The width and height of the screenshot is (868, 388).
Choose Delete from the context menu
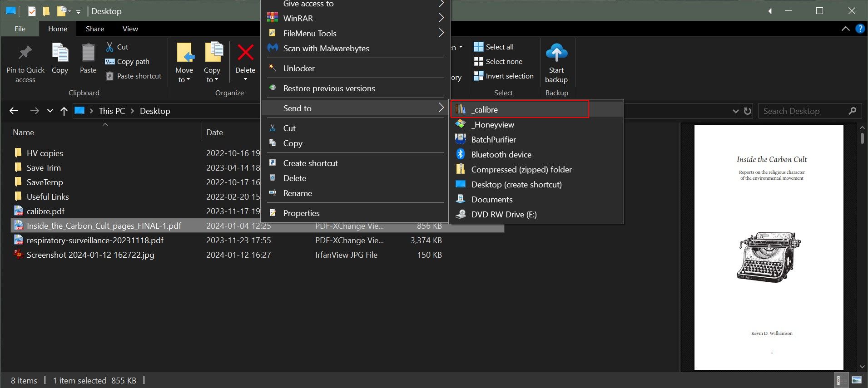point(355,178)
